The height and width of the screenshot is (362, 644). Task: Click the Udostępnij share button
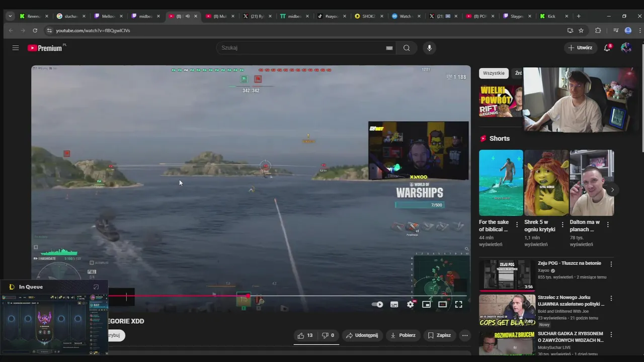coord(362,335)
